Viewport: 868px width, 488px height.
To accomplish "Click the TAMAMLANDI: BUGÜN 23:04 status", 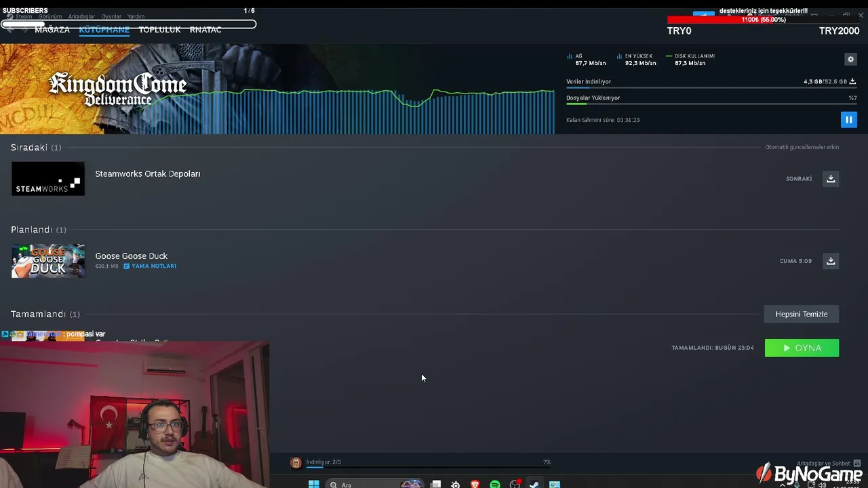I will [713, 348].
